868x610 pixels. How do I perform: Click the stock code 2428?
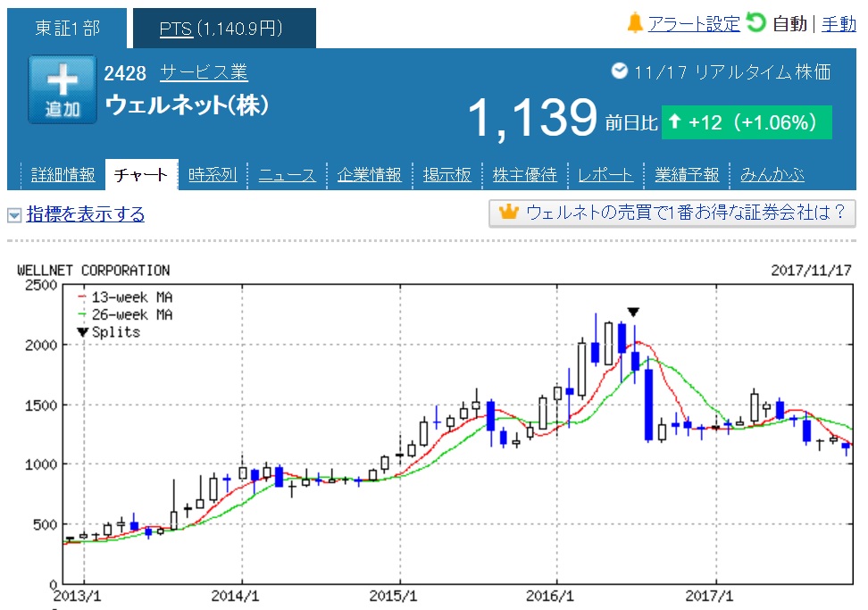tap(125, 73)
